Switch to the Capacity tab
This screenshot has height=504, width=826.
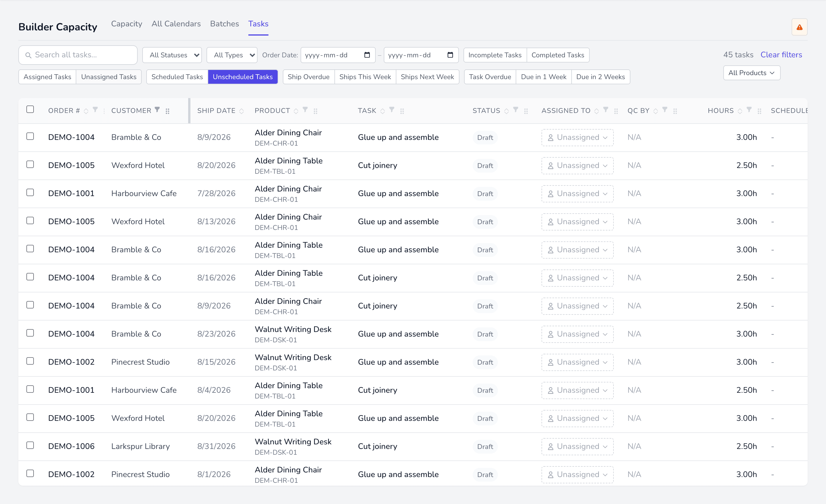(x=127, y=24)
